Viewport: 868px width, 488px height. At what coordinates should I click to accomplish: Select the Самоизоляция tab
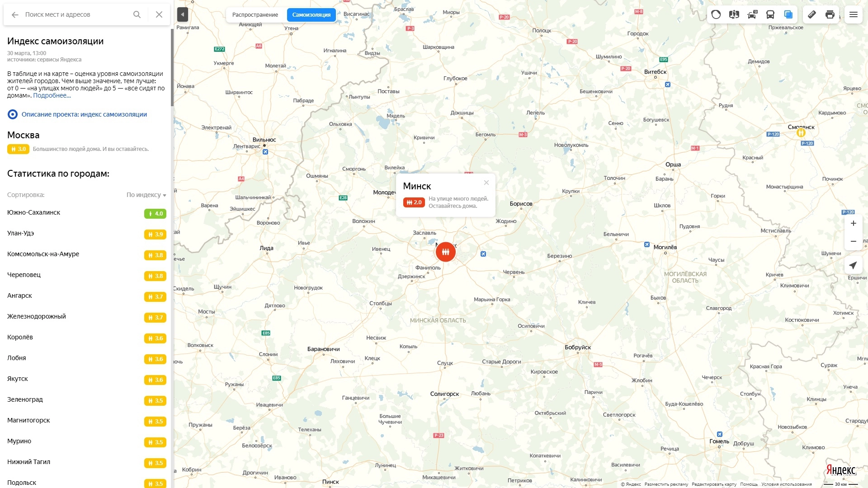click(311, 15)
